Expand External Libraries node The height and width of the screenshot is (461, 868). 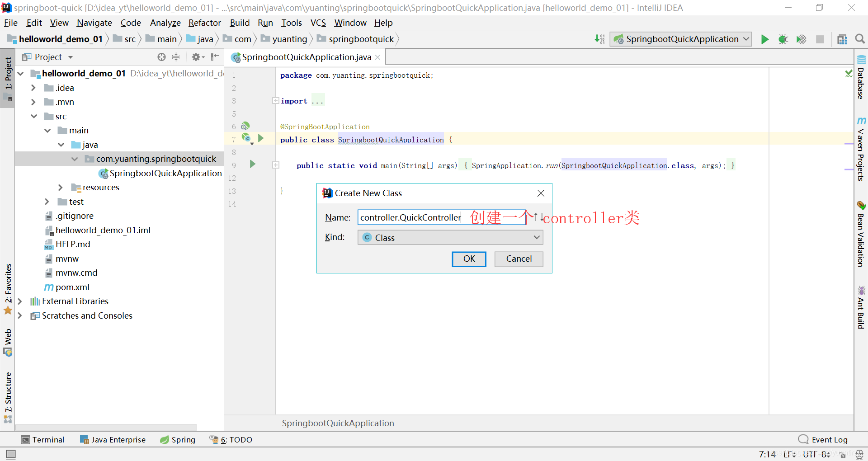(x=19, y=301)
